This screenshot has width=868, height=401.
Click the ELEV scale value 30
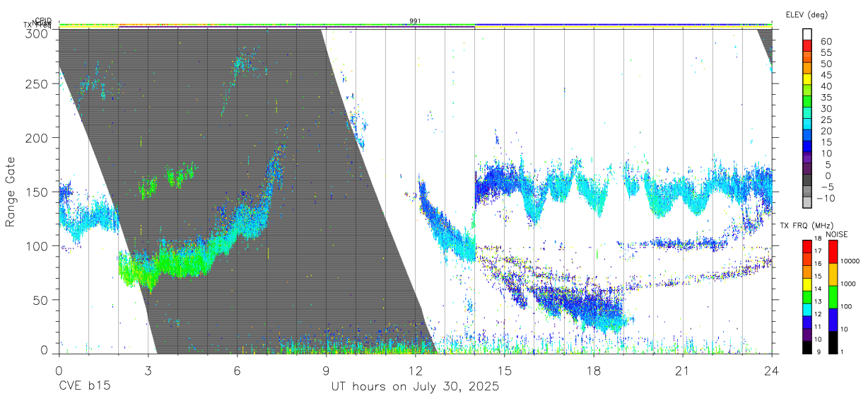(x=826, y=109)
